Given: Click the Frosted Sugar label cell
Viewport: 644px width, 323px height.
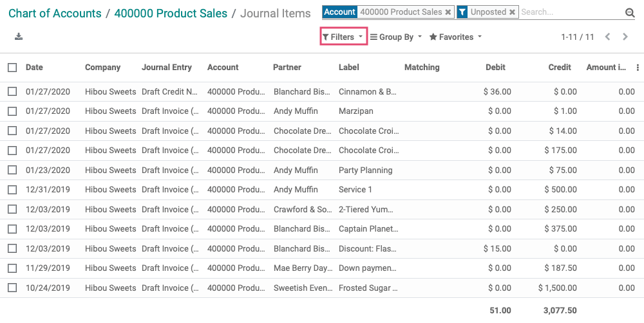Looking at the screenshot, I should 368,288.
